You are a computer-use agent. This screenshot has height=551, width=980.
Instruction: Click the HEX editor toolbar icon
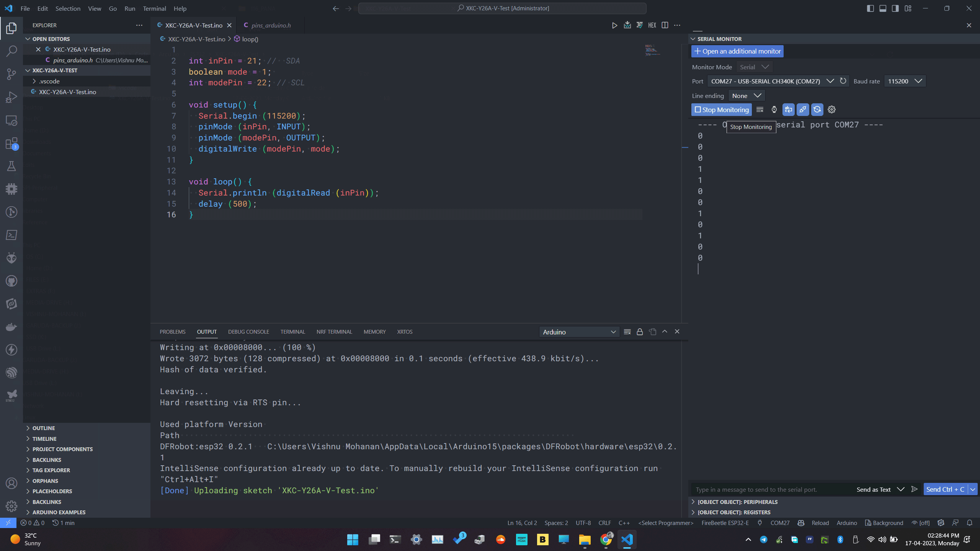tap(652, 25)
